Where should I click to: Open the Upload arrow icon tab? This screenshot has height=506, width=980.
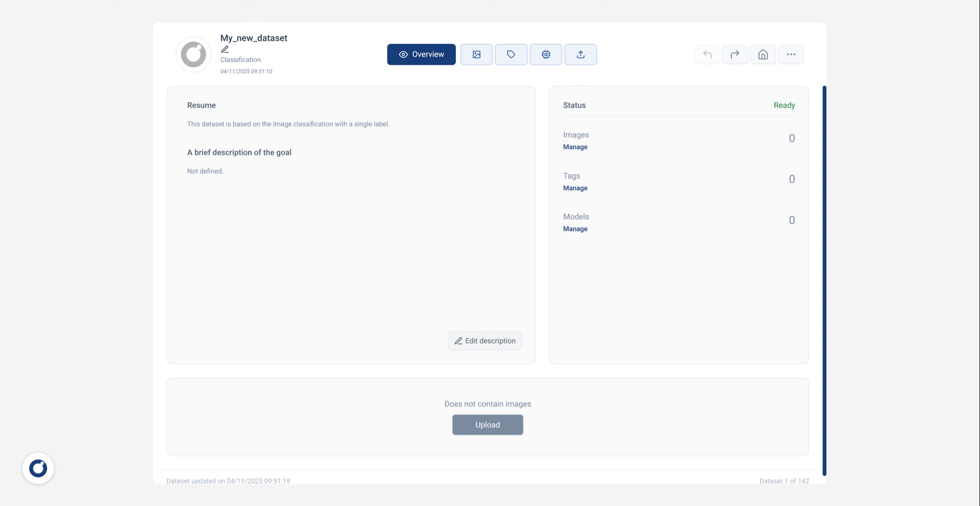click(580, 55)
